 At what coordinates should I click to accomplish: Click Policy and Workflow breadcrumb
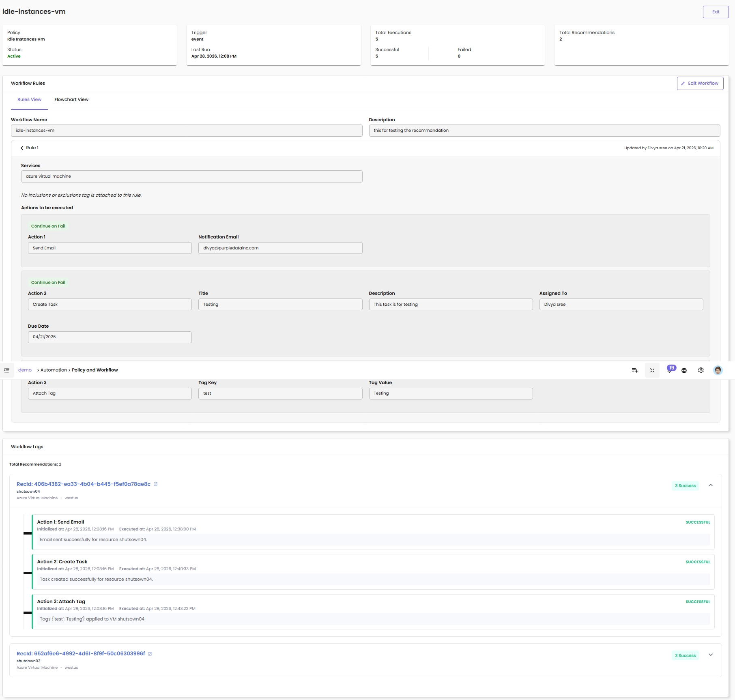[x=95, y=370]
